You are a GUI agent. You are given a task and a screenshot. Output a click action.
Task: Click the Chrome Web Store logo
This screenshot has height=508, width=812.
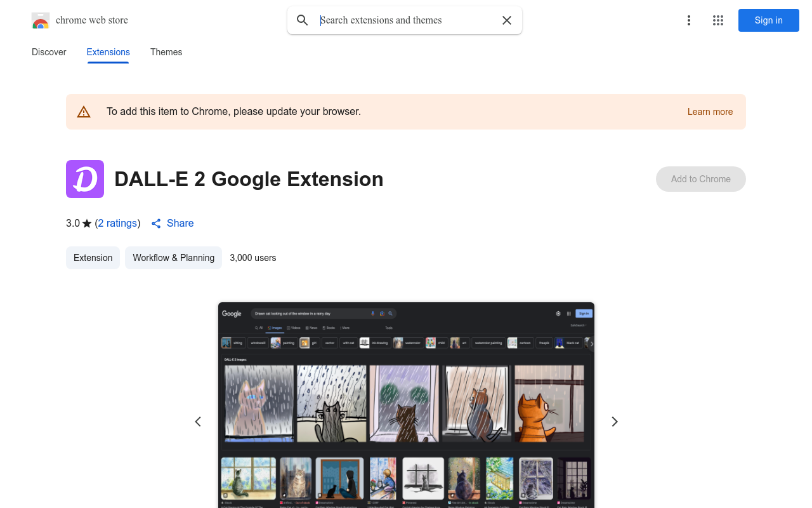[x=41, y=20]
